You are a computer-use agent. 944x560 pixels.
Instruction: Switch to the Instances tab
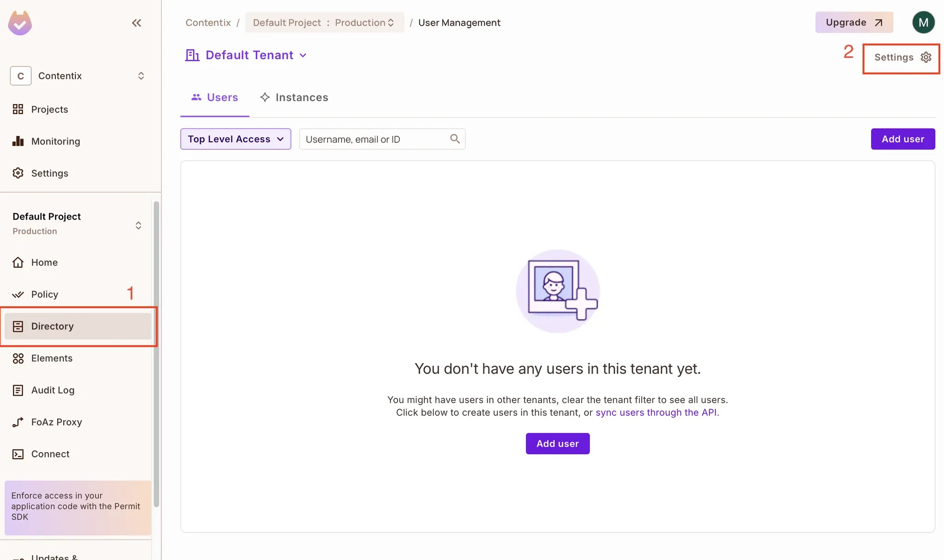pos(294,97)
